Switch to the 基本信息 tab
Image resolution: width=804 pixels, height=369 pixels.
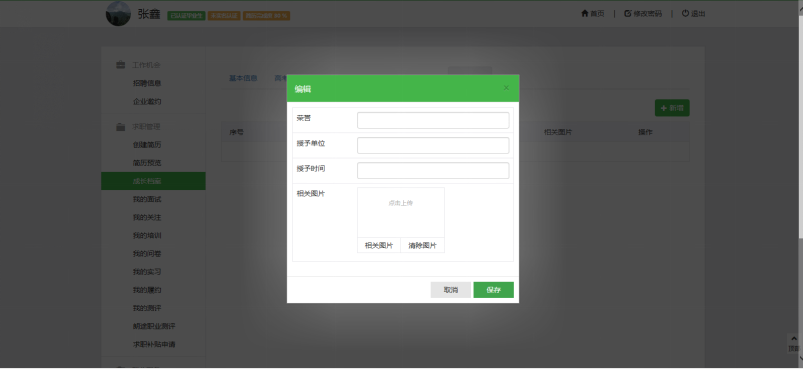[243, 78]
